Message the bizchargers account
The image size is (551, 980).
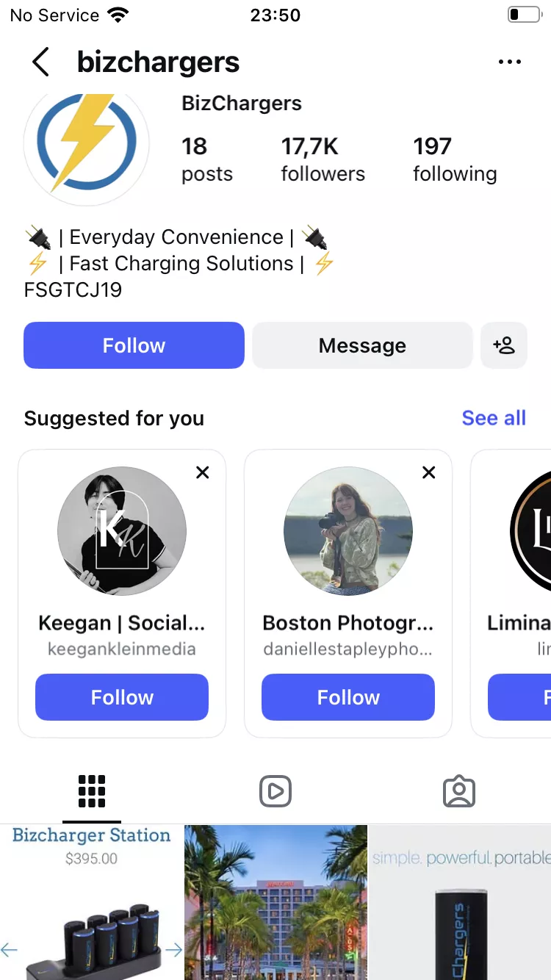(x=362, y=345)
